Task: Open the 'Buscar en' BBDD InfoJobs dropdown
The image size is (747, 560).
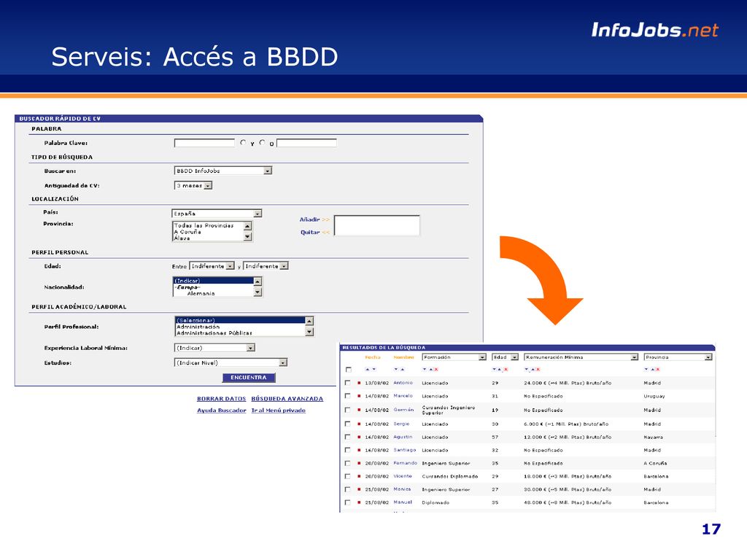Action: coord(223,171)
